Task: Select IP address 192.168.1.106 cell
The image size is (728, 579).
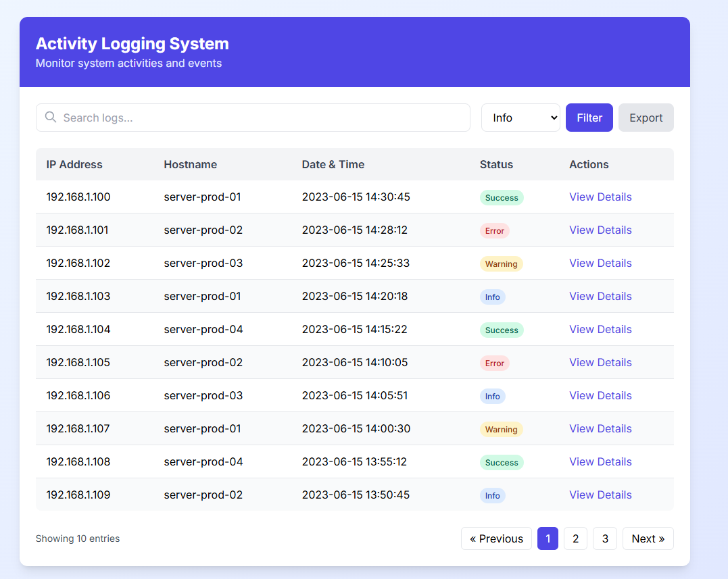Action: pos(78,395)
